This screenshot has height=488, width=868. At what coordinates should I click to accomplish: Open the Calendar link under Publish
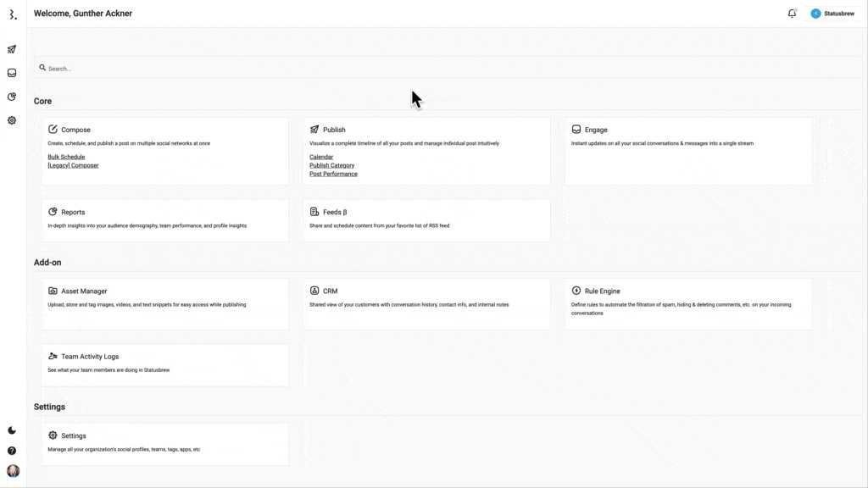tap(321, 157)
